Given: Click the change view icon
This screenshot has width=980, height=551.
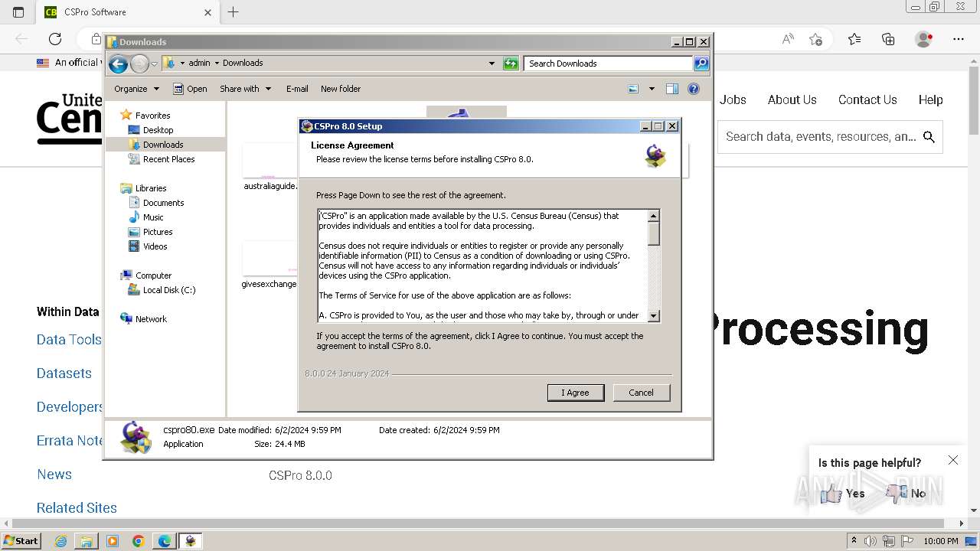Looking at the screenshot, I should [x=633, y=89].
